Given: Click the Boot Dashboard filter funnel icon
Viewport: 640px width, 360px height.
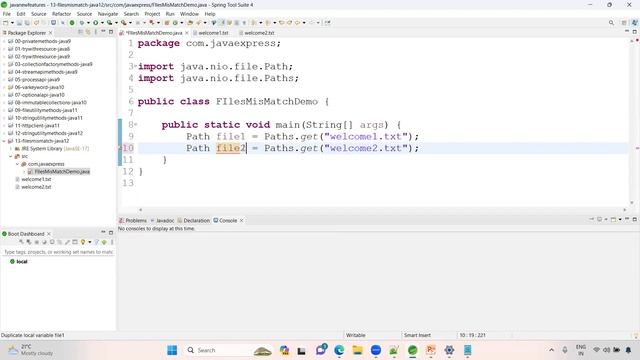Looking at the screenshot, I should [97, 242].
